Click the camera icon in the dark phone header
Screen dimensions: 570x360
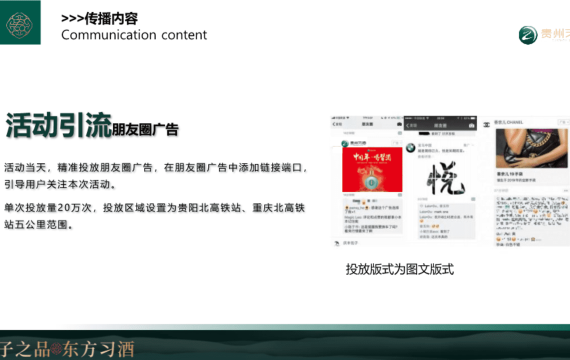coord(472,125)
